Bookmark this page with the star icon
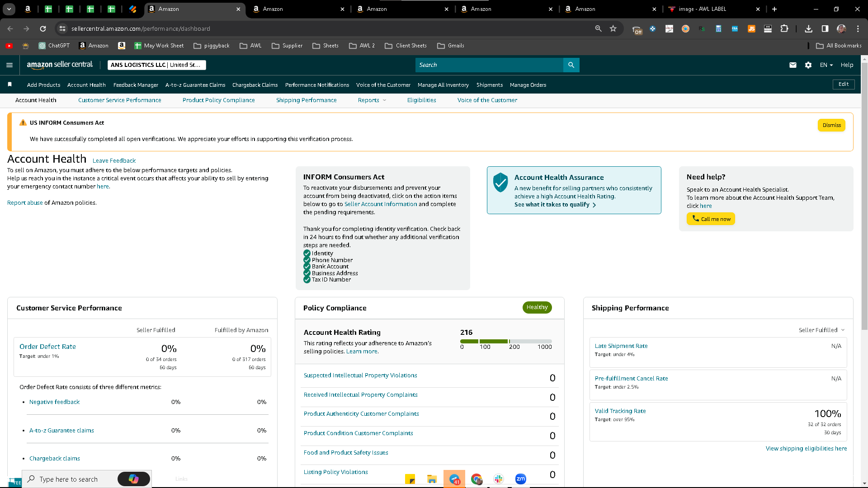This screenshot has height=488, width=868. pos(613,28)
